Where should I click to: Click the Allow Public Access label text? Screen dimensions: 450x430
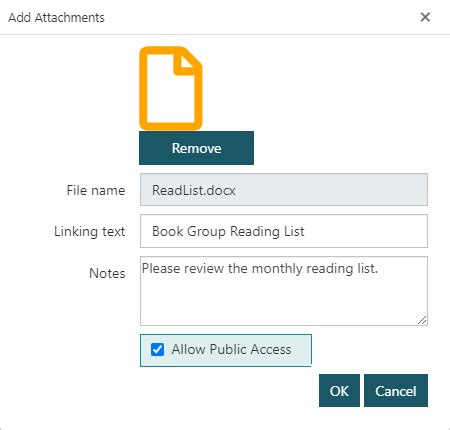click(x=231, y=349)
